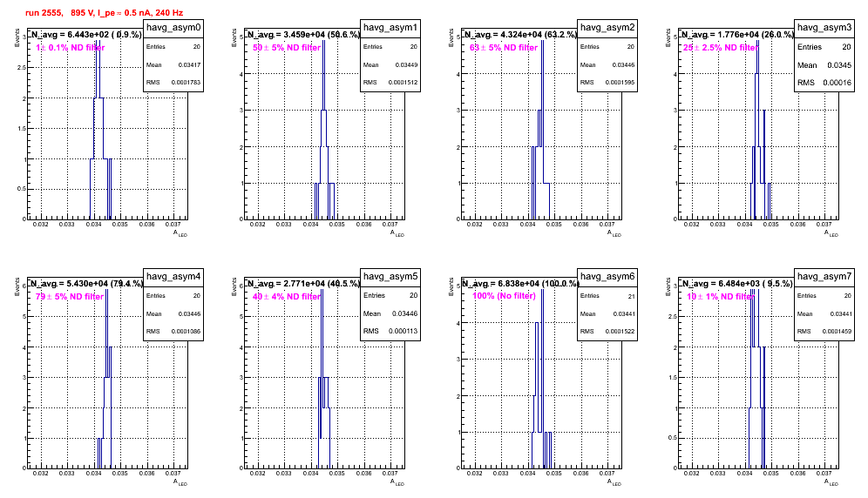Click the N_avg = 1.776e+04 label
The width and height of the screenshot is (868, 498).
(737, 34)
